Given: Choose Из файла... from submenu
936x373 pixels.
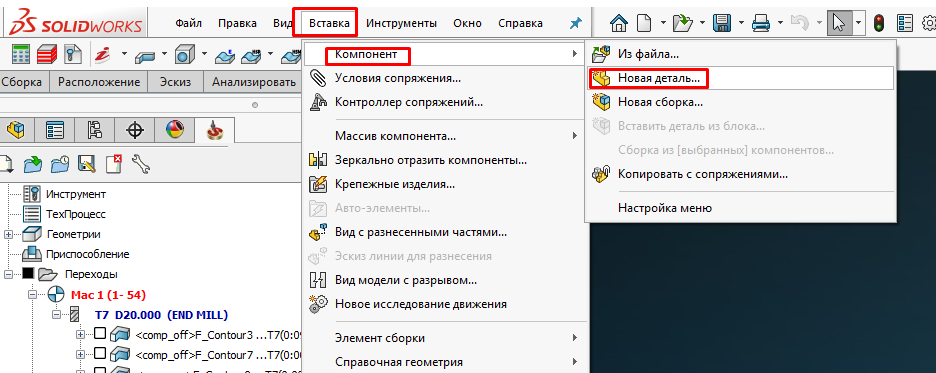Looking at the screenshot, I should point(740,54).
